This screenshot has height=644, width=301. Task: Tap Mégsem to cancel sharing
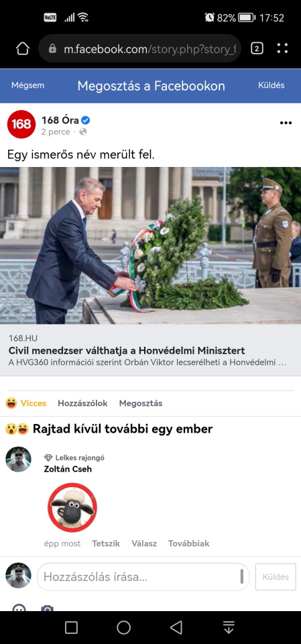pyautogui.click(x=27, y=85)
